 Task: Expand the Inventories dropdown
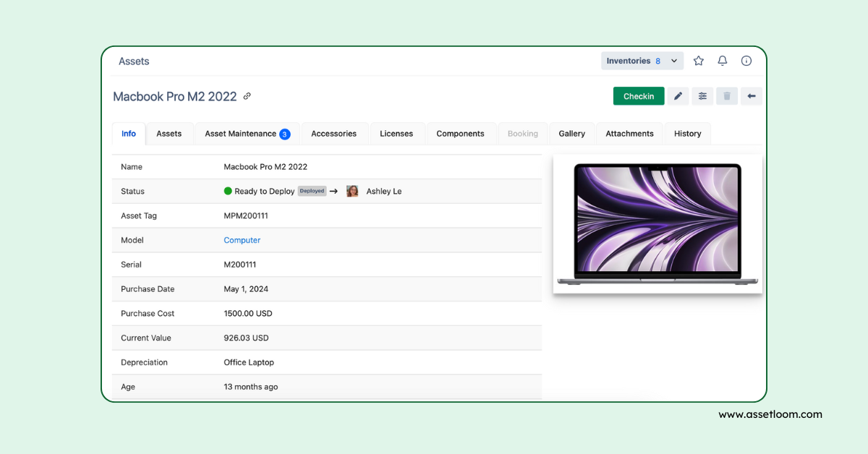point(642,61)
